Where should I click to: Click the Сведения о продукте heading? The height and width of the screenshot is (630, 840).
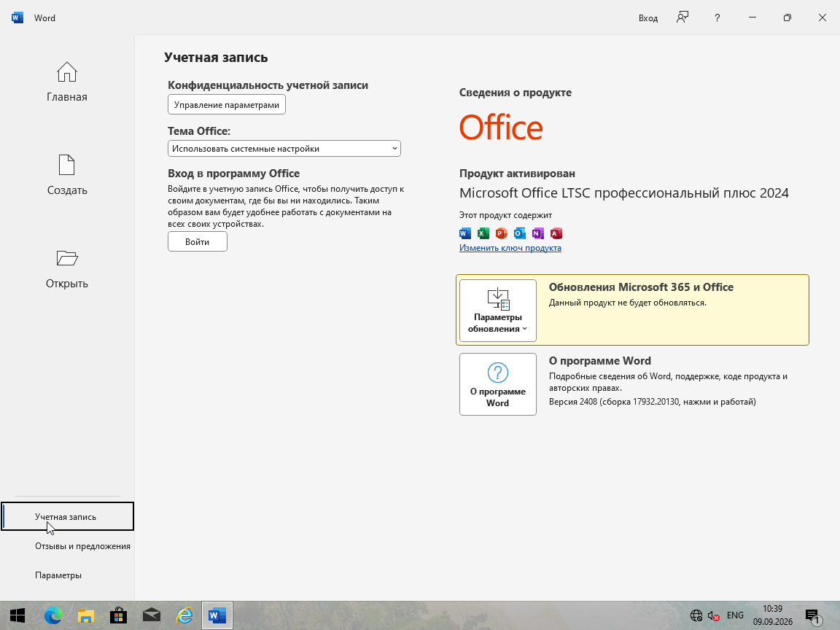516,92
